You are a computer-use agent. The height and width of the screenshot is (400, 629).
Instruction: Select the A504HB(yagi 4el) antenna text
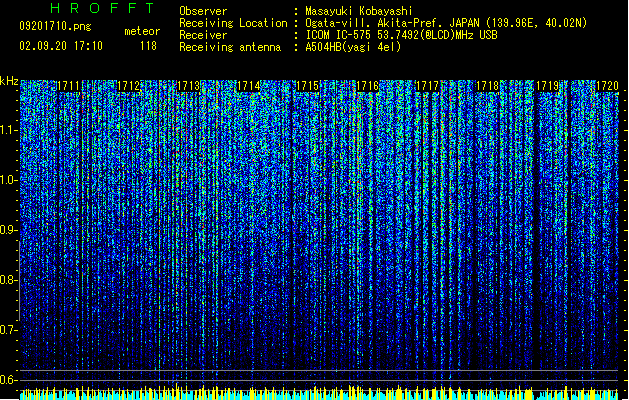point(353,47)
